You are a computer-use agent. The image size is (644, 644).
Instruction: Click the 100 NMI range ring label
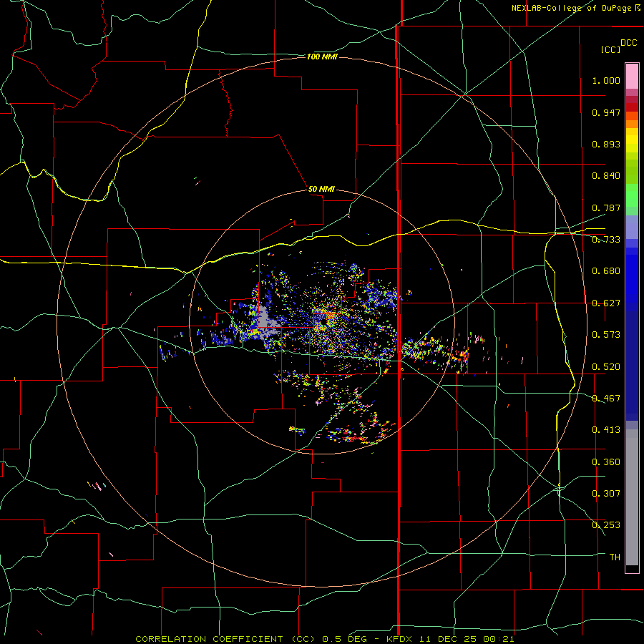[322, 57]
